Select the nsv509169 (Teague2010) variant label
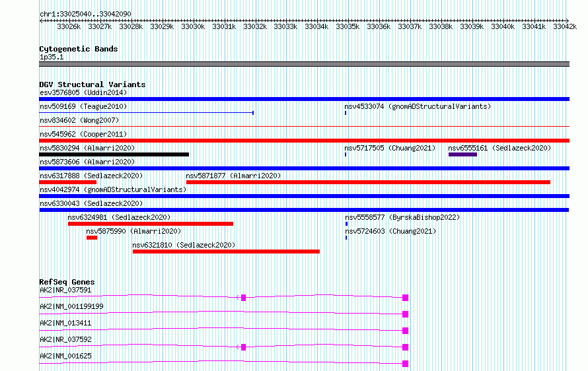Image resolution: width=588 pixels, height=371 pixels. (x=83, y=106)
